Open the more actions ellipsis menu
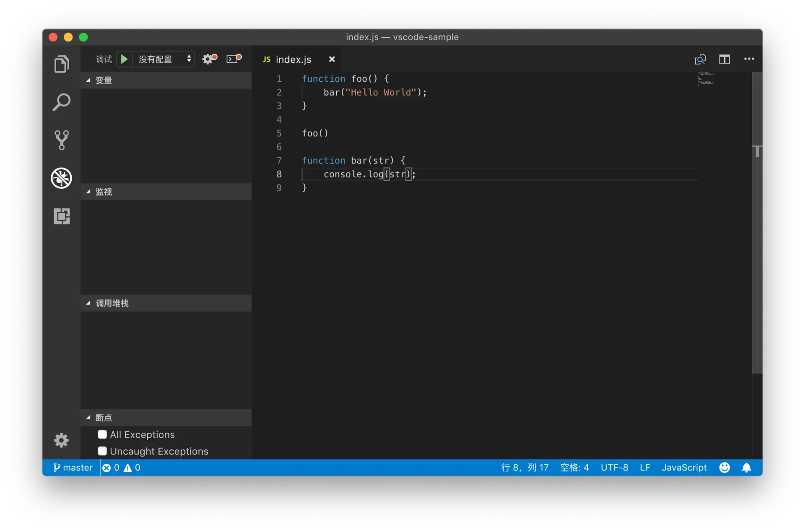The width and height of the screenshot is (805, 532). [x=749, y=59]
